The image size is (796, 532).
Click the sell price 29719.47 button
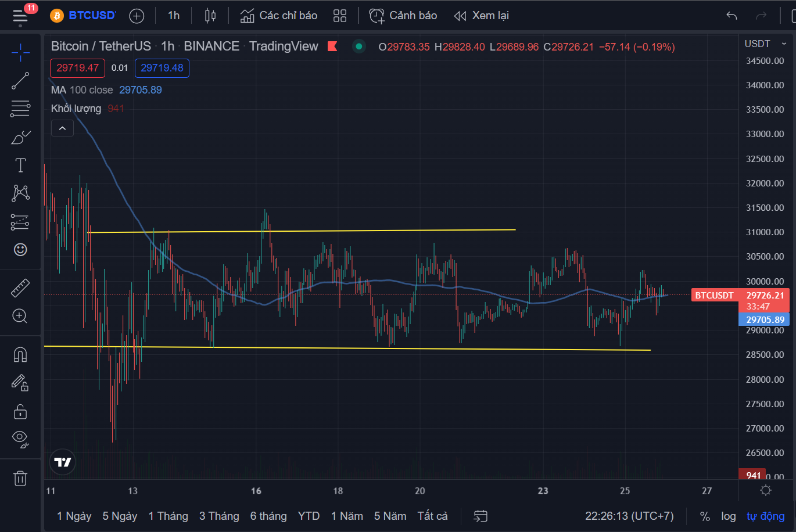[77, 68]
